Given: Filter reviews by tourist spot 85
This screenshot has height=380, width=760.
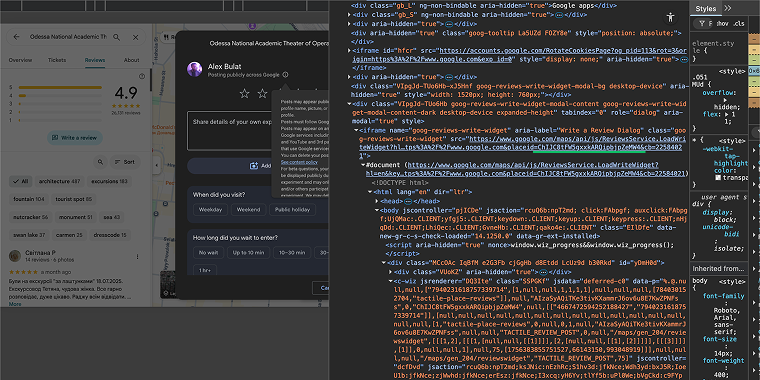Looking at the screenshot, I should 74,199.
